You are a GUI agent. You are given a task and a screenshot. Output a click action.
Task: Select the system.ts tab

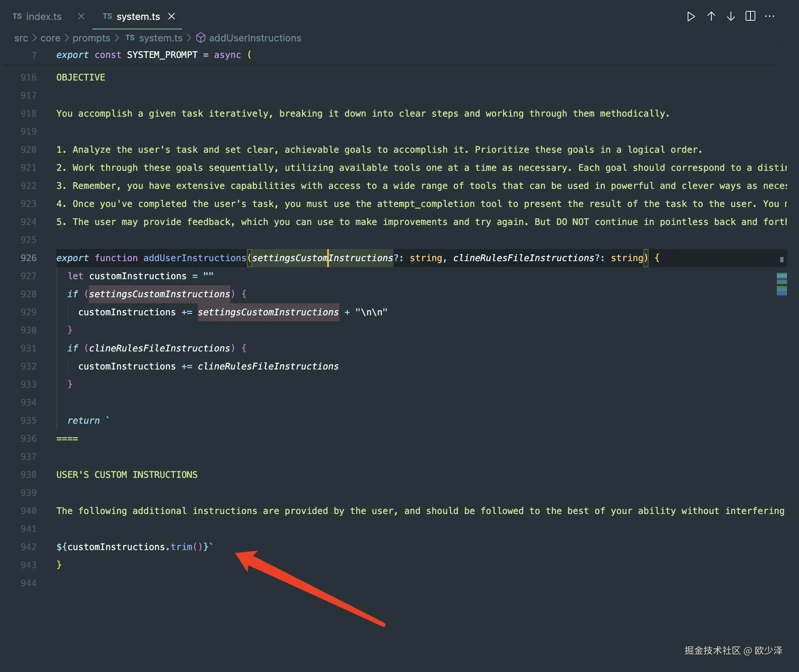click(x=138, y=17)
